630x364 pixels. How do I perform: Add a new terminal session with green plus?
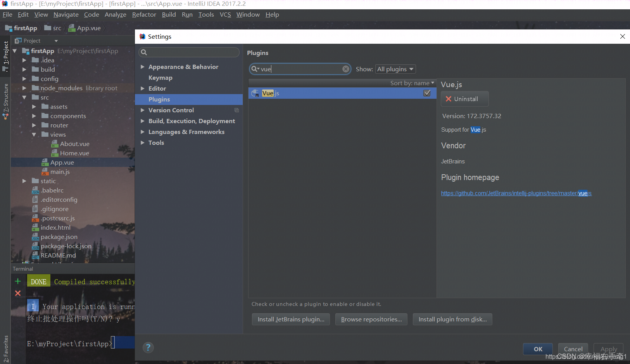coord(18,281)
